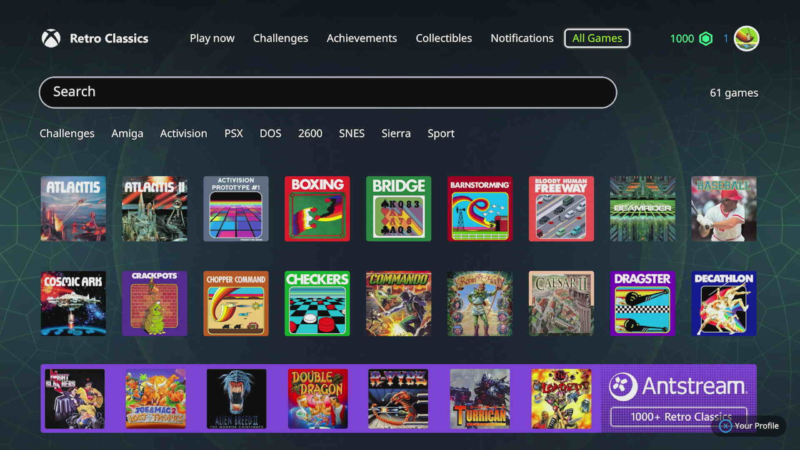Click the Your Profile button

pyautogui.click(x=749, y=426)
